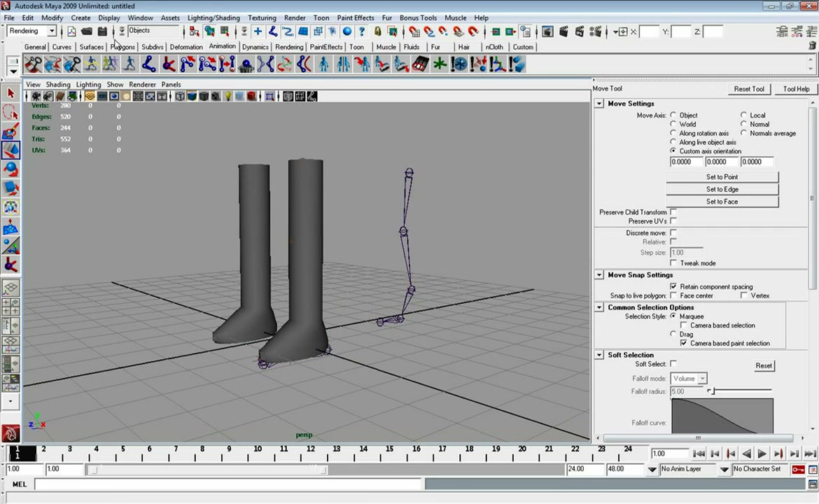Activate the Move tool in toolbox
Screen dimensions: 819x504
[x=10, y=150]
